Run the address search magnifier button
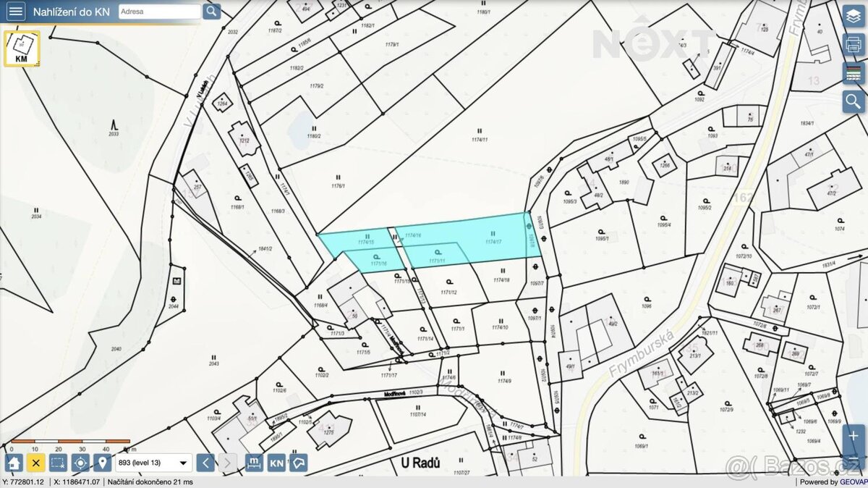This screenshot has width=868, height=488. point(211,11)
